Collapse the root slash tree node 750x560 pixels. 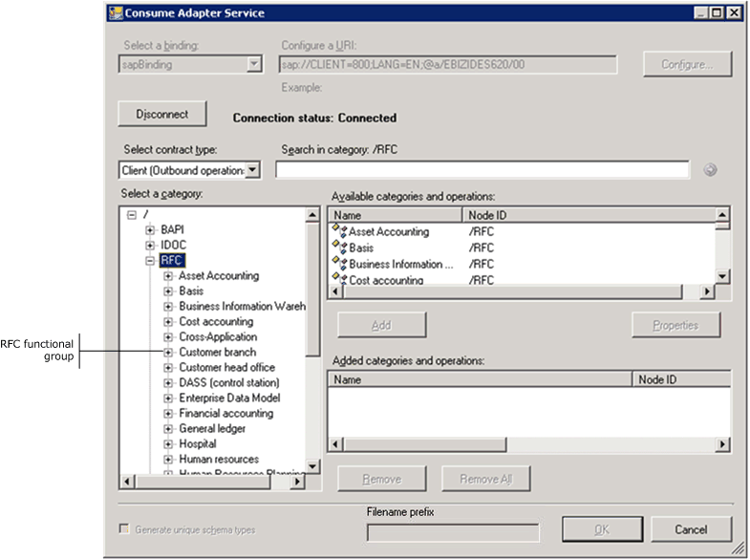(132, 215)
